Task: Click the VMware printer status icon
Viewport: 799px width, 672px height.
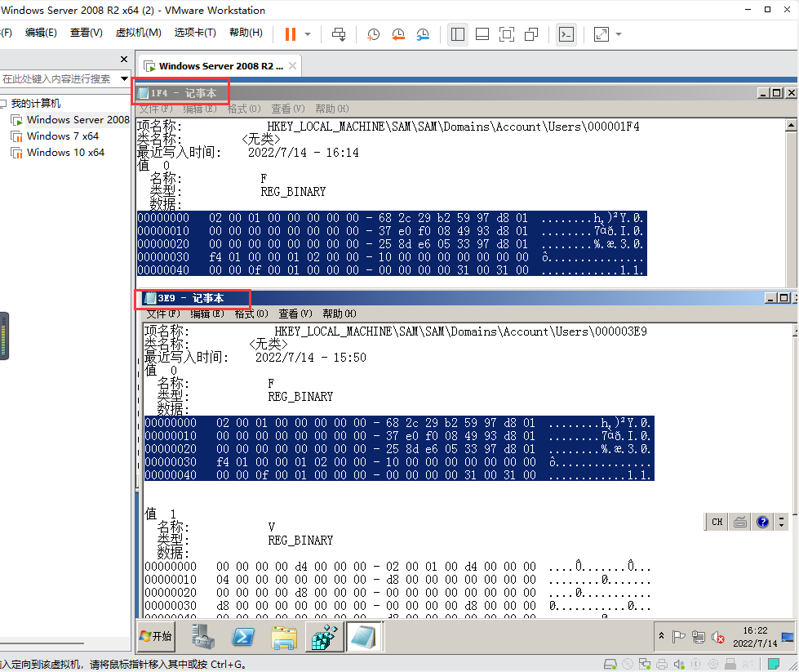Action: [x=662, y=664]
